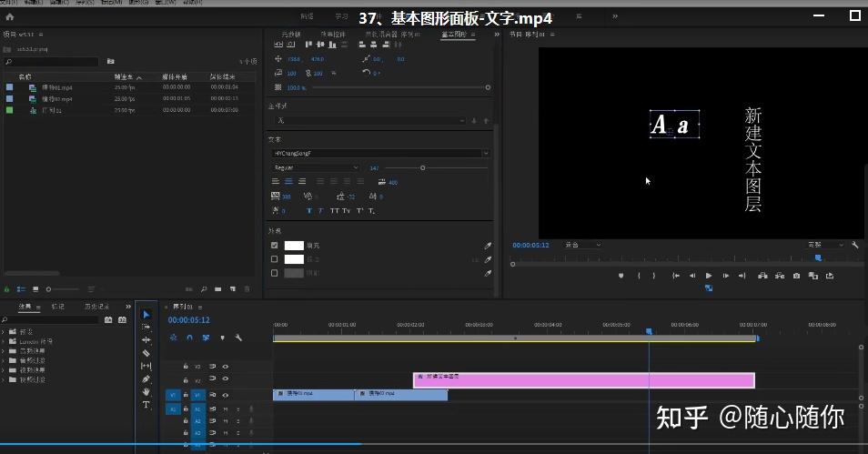
Task: Go to In point in Program monitor
Action: [x=676, y=275]
